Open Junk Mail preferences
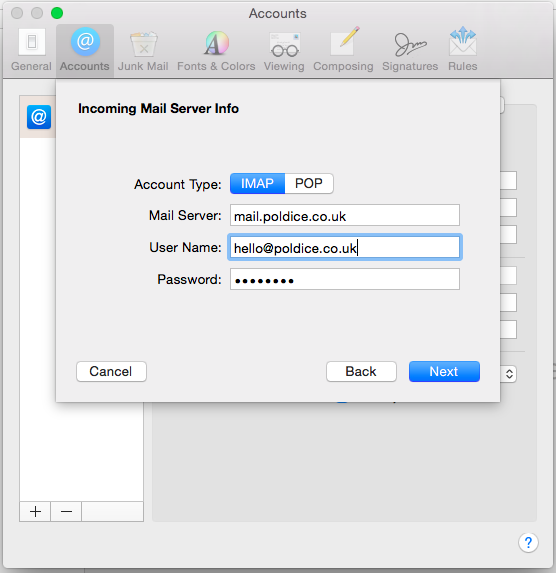Viewport: 556px width, 573px height. (x=143, y=50)
